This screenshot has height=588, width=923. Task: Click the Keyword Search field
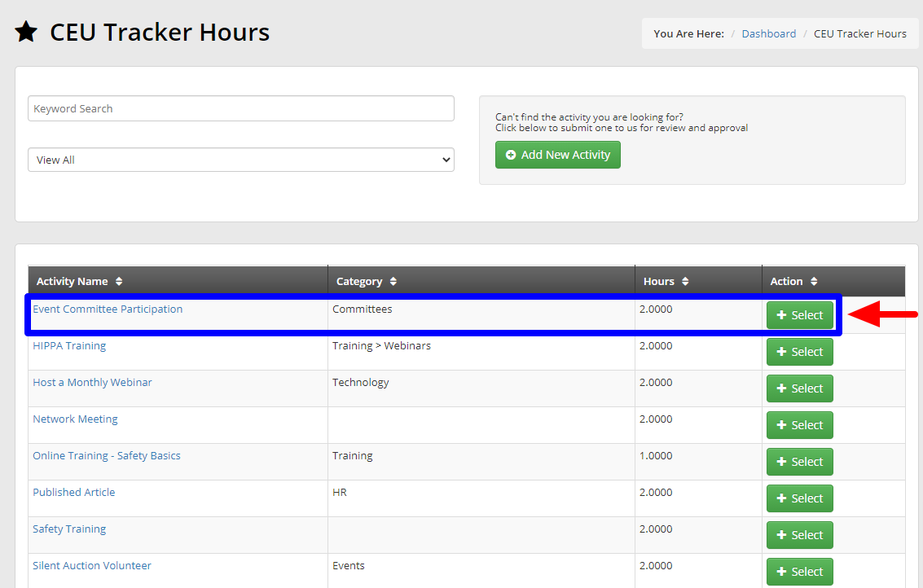point(241,108)
